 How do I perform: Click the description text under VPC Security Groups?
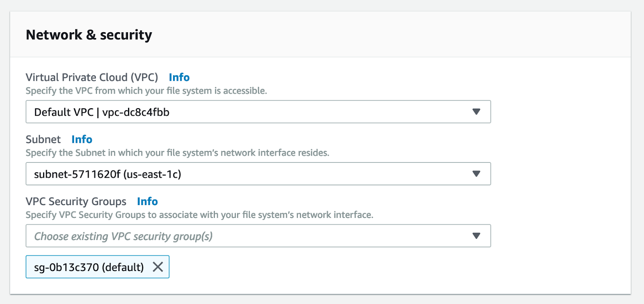pyautogui.click(x=199, y=215)
